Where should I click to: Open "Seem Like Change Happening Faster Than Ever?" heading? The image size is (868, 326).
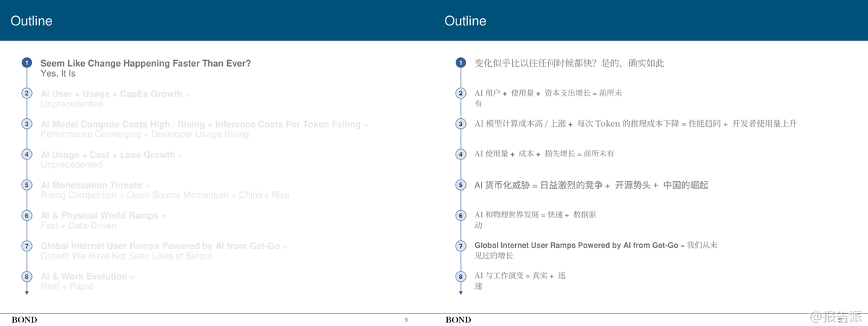click(145, 63)
